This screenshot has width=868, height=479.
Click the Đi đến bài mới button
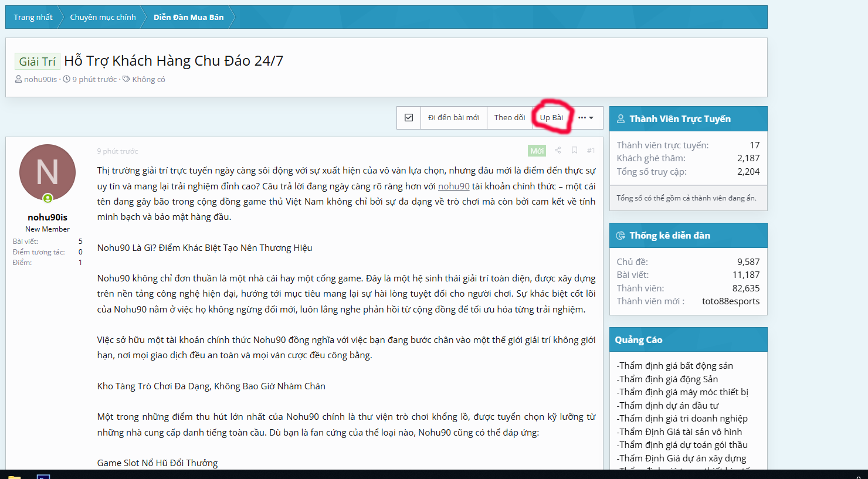[453, 118]
